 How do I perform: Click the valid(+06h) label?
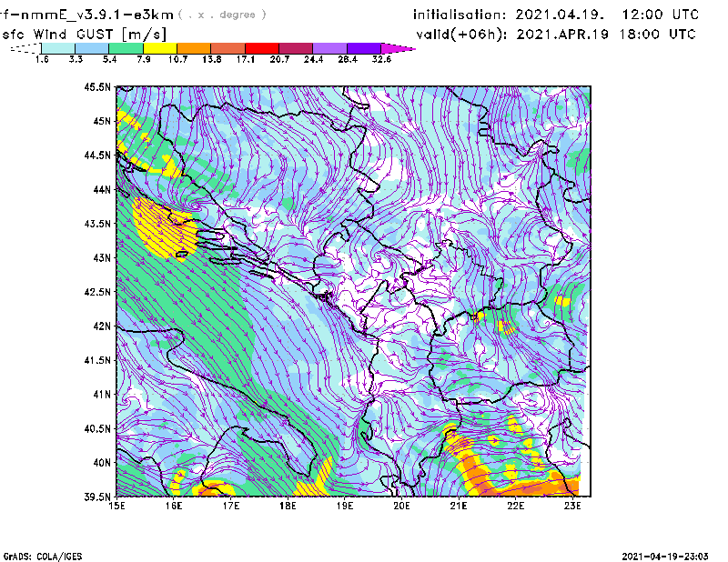pos(462,35)
